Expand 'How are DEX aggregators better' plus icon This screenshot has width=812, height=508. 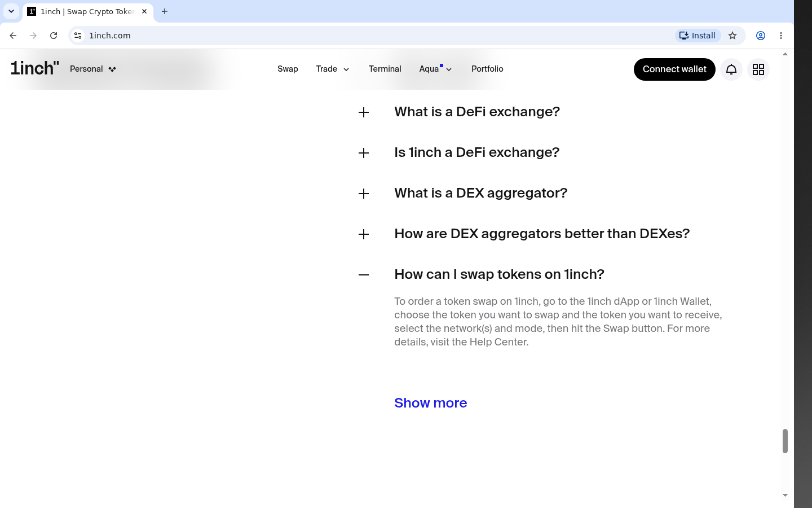[x=364, y=234]
